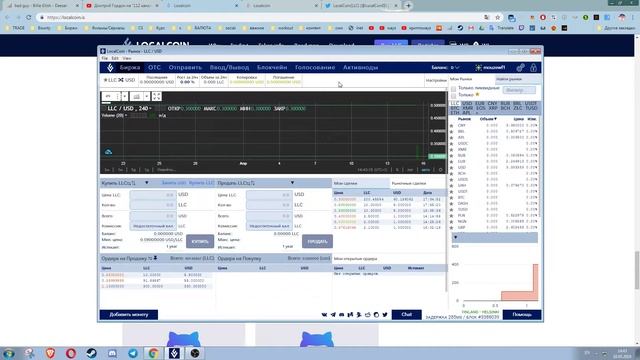640x360 pixels.
Task: Open Steam from the taskbar
Action: 91,353
